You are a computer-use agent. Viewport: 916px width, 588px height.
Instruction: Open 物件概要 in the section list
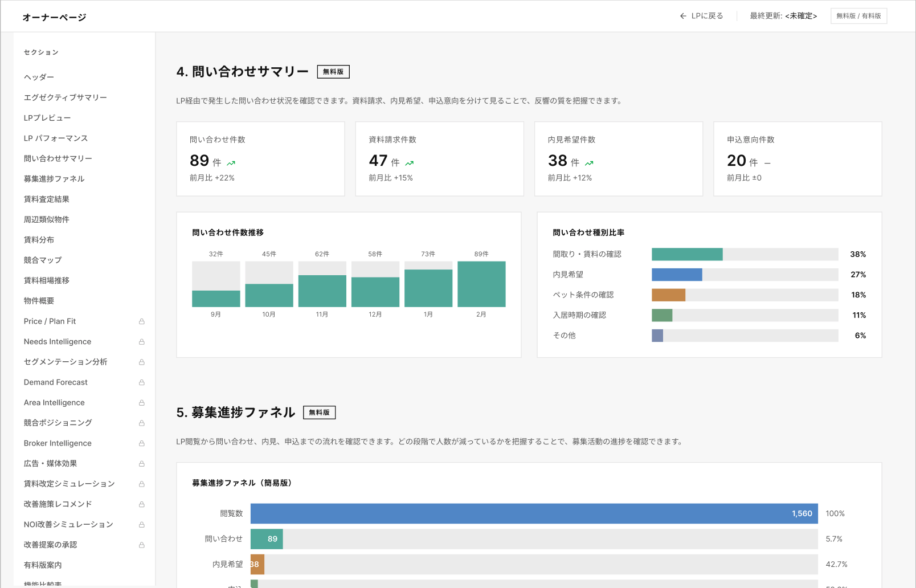point(39,301)
